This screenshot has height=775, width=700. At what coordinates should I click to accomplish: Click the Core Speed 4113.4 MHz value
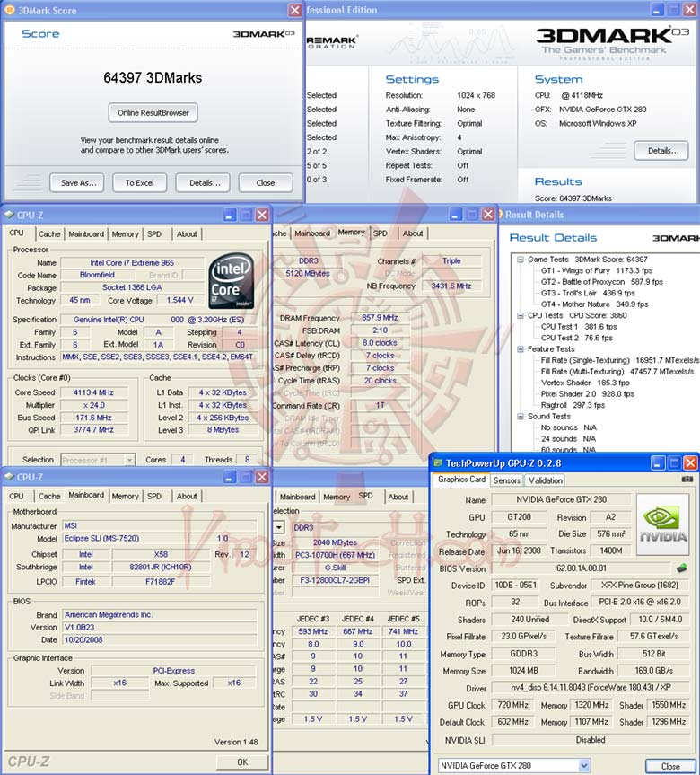click(x=93, y=392)
